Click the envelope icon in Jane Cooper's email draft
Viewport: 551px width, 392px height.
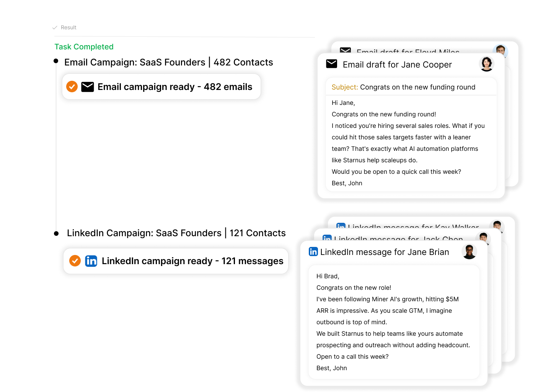(331, 64)
